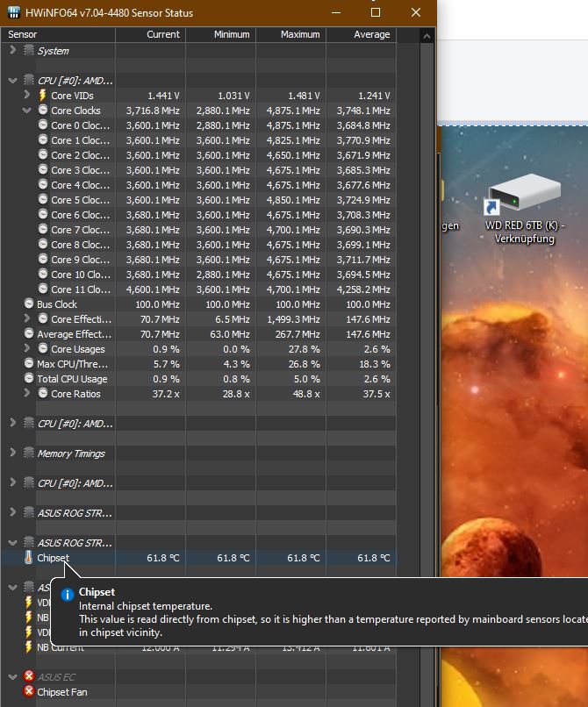Click the System chip icon
The width and height of the screenshot is (588, 707).
point(29,50)
